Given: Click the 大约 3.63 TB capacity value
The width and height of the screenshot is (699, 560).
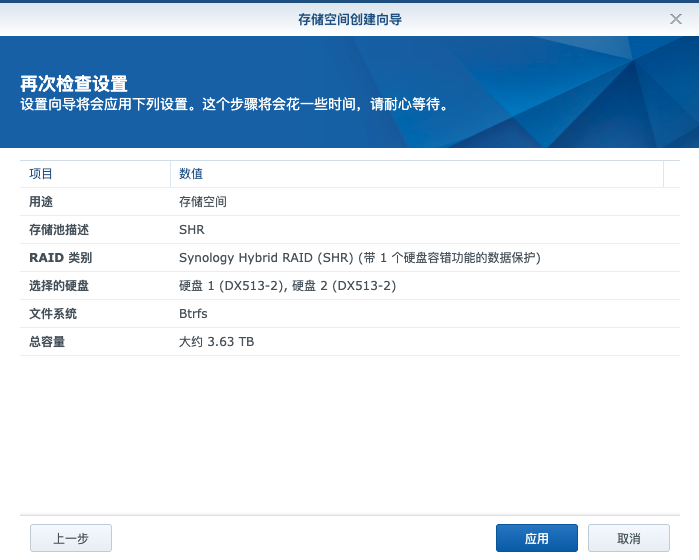Looking at the screenshot, I should point(216,342).
